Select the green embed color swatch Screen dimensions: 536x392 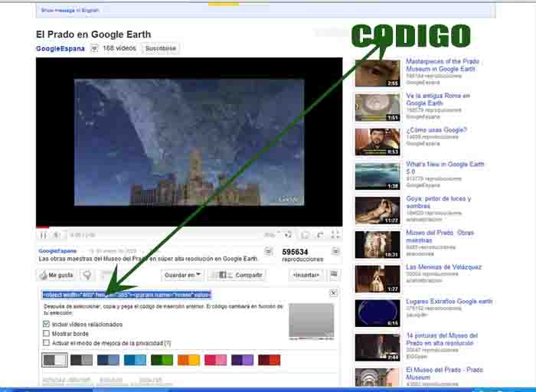pos(162,360)
